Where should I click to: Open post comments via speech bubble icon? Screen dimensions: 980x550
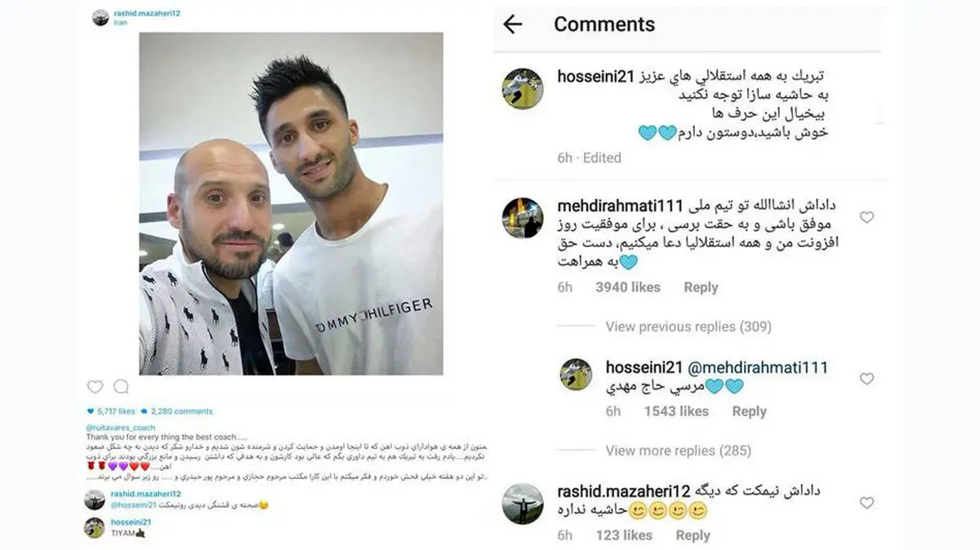(121, 387)
